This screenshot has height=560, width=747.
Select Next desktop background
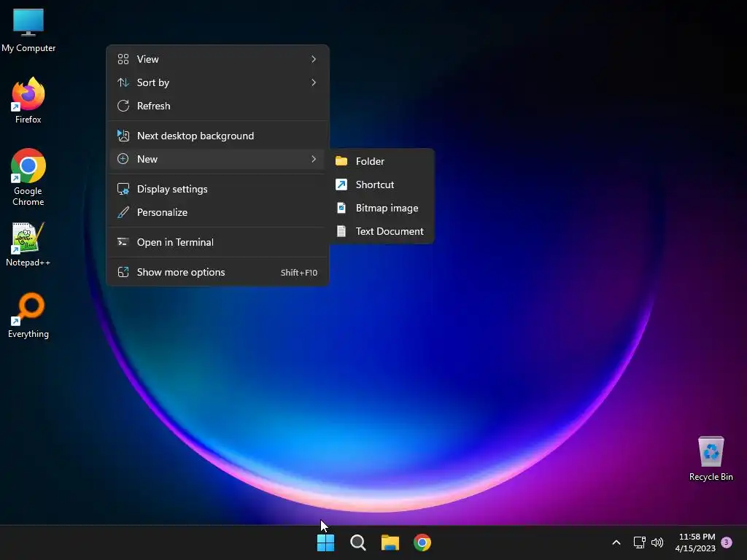tap(217, 136)
